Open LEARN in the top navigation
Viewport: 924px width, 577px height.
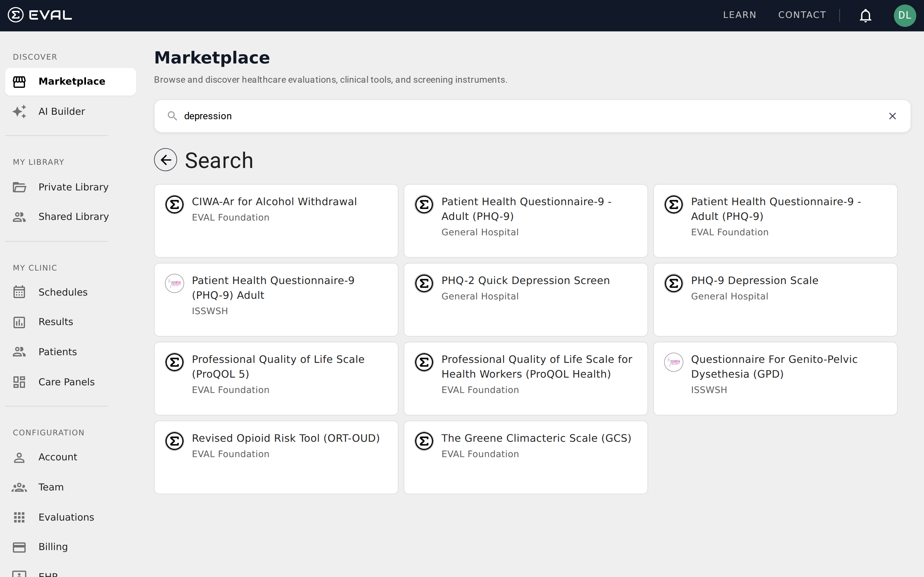pos(739,15)
